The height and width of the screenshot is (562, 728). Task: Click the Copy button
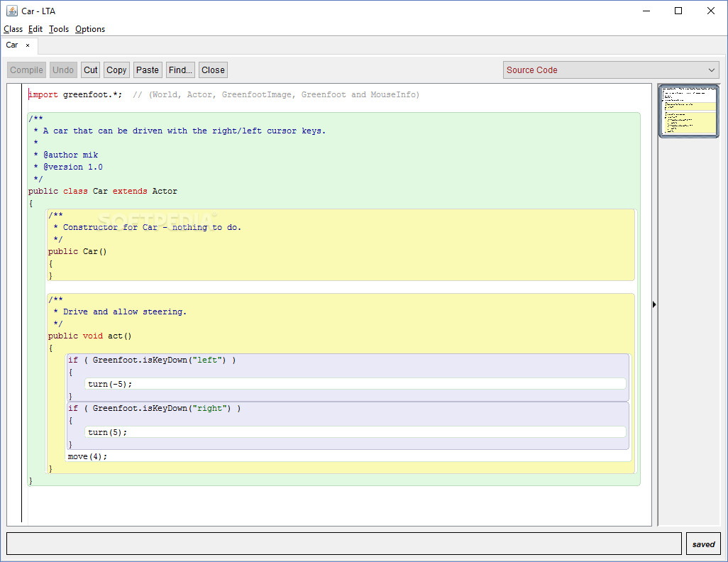click(116, 70)
